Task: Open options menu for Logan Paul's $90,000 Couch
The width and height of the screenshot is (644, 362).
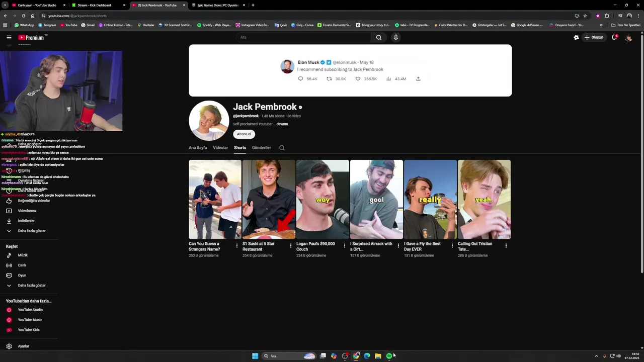Action: click(345, 246)
